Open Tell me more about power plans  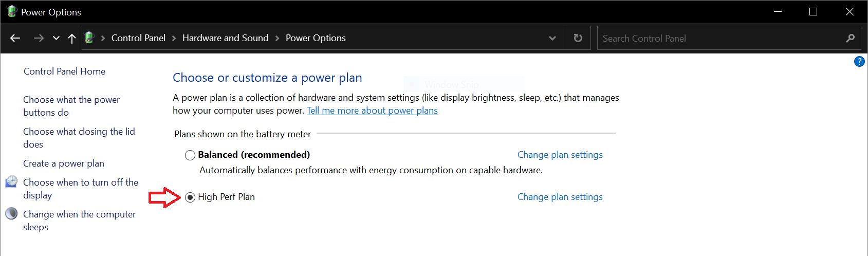coord(372,111)
